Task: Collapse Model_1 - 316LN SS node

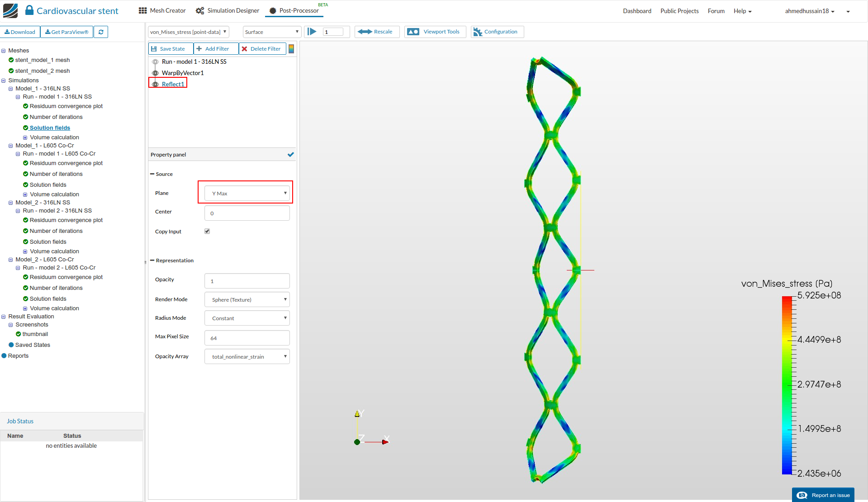Action: pos(11,89)
